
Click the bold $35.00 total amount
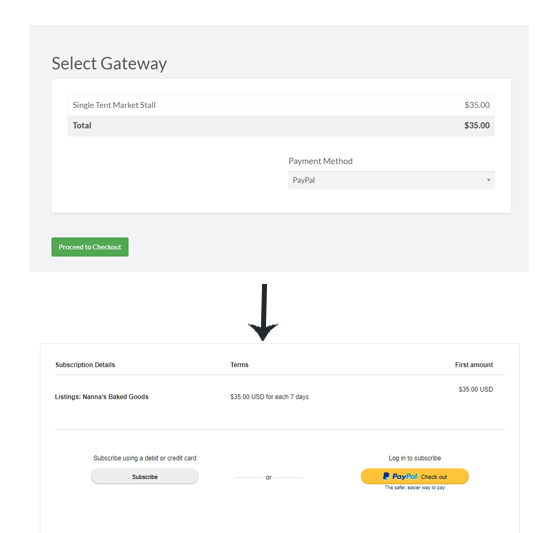point(477,125)
